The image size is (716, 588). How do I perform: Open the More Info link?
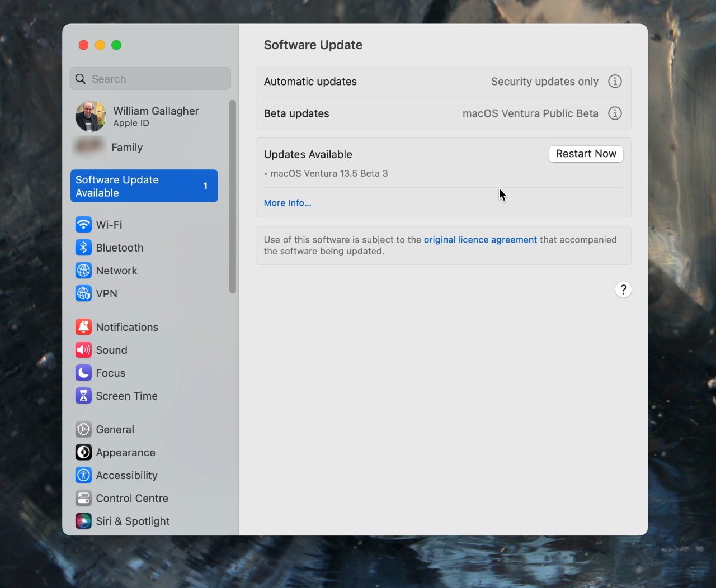[288, 203]
